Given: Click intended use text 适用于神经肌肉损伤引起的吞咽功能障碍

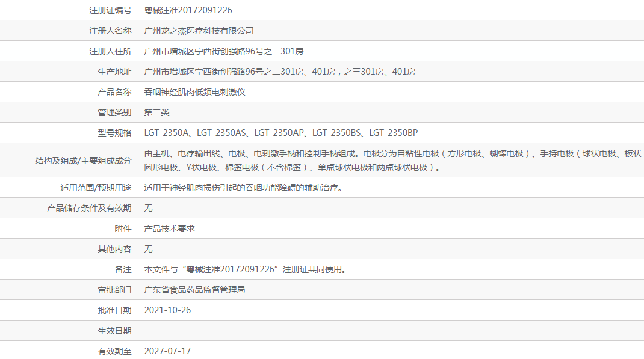Looking at the screenshot, I should click(243, 188).
